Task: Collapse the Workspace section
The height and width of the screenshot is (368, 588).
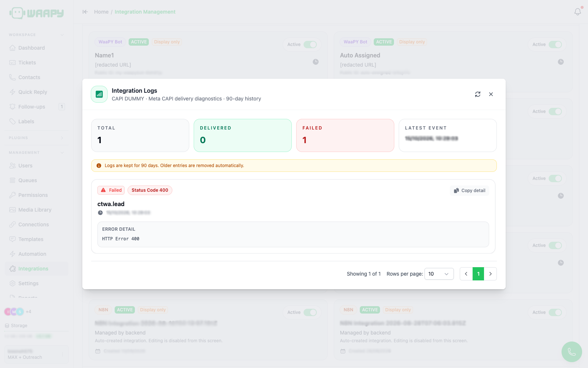Action: coord(62,35)
